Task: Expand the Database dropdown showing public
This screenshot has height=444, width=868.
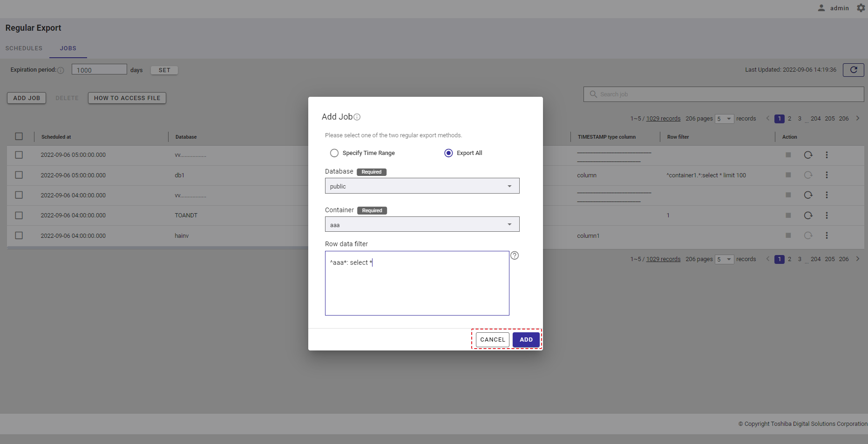Action: coord(422,186)
